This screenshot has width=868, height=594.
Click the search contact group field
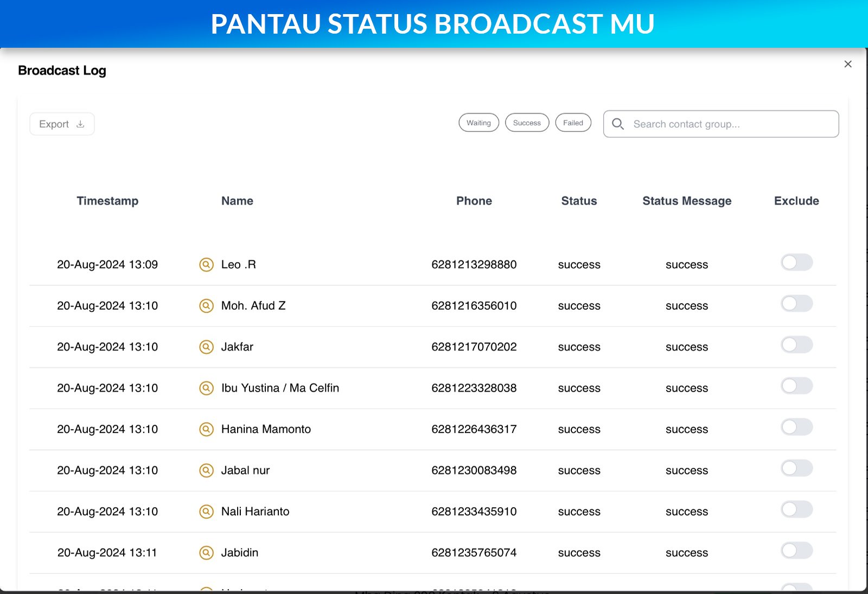(x=727, y=124)
